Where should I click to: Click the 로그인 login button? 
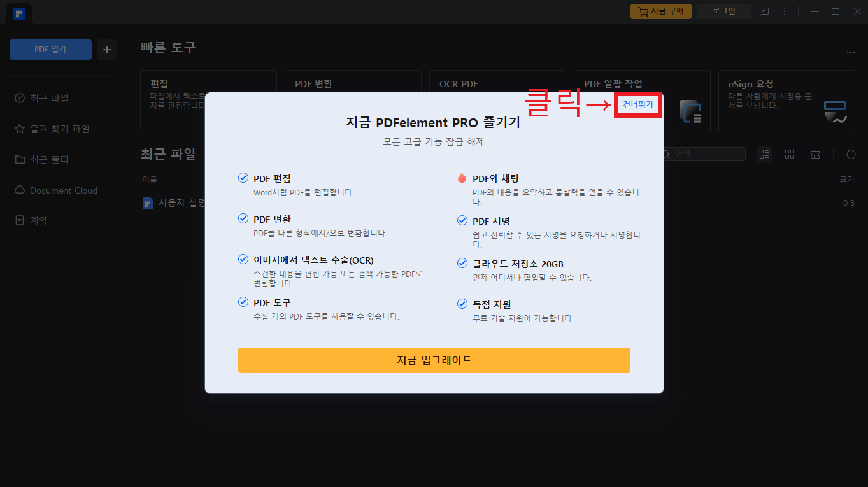click(x=723, y=11)
